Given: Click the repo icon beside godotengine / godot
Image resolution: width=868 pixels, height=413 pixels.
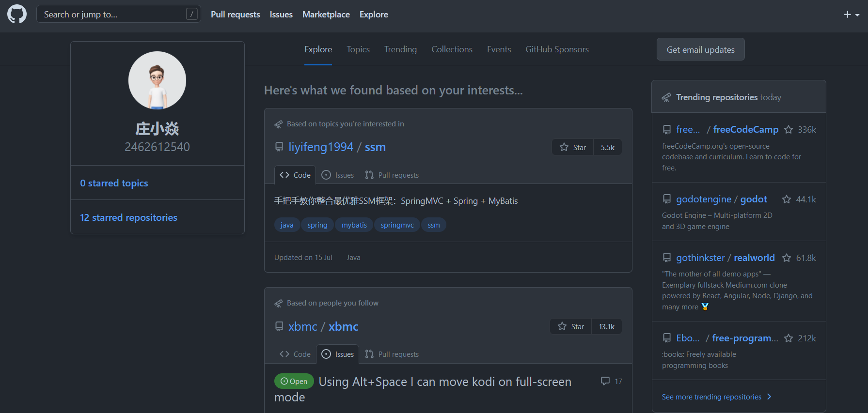Looking at the screenshot, I should [667, 199].
